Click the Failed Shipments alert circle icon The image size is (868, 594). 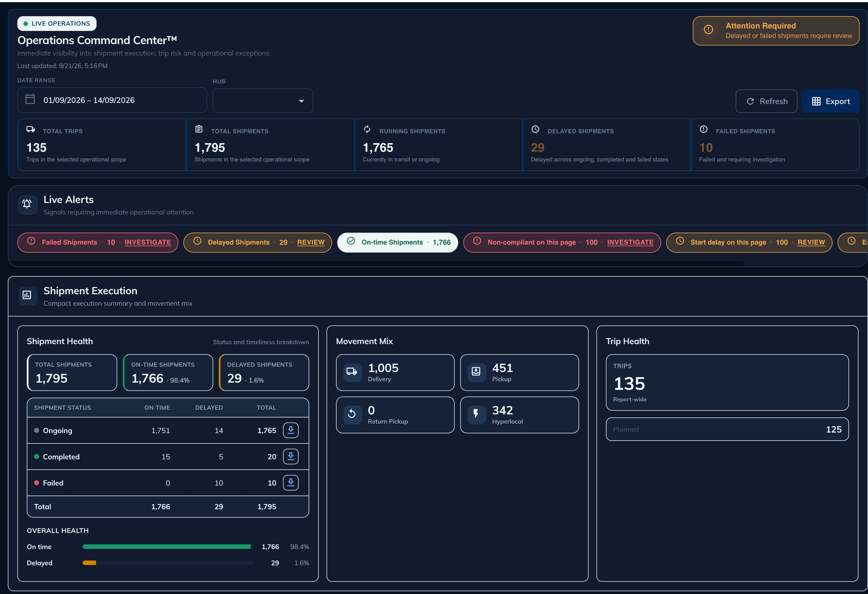(x=31, y=242)
